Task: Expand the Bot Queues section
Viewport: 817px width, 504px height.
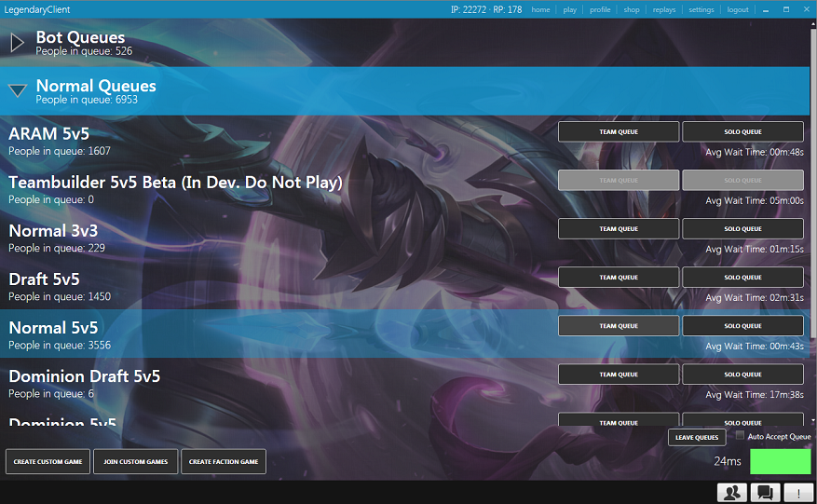Action: [x=17, y=43]
